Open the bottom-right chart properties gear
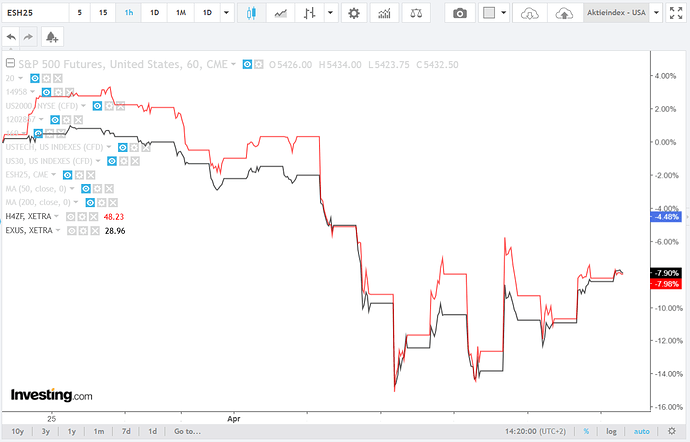The width and height of the screenshot is (690, 442). click(672, 431)
